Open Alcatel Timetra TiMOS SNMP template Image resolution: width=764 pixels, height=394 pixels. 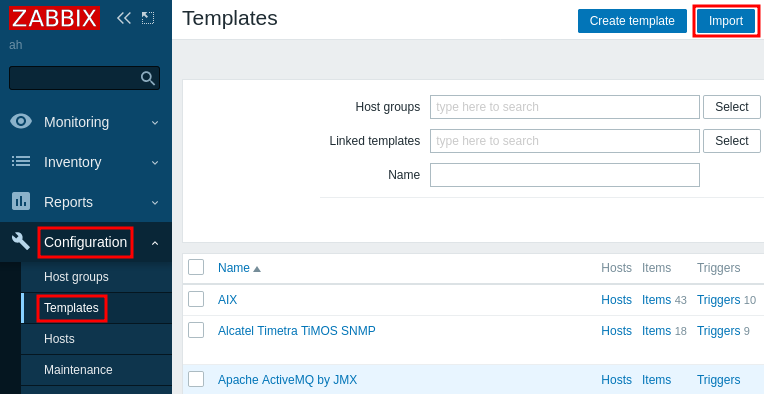(297, 331)
